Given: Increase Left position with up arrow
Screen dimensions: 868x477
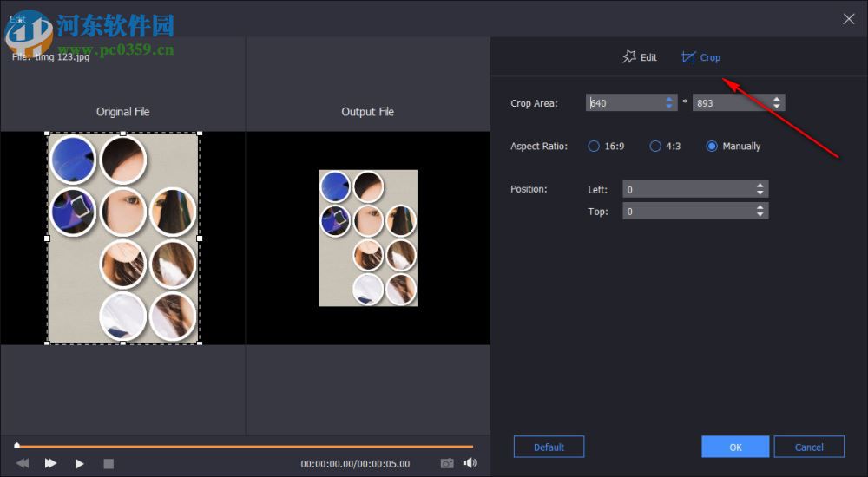Looking at the screenshot, I should pyautogui.click(x=760, y=186).
